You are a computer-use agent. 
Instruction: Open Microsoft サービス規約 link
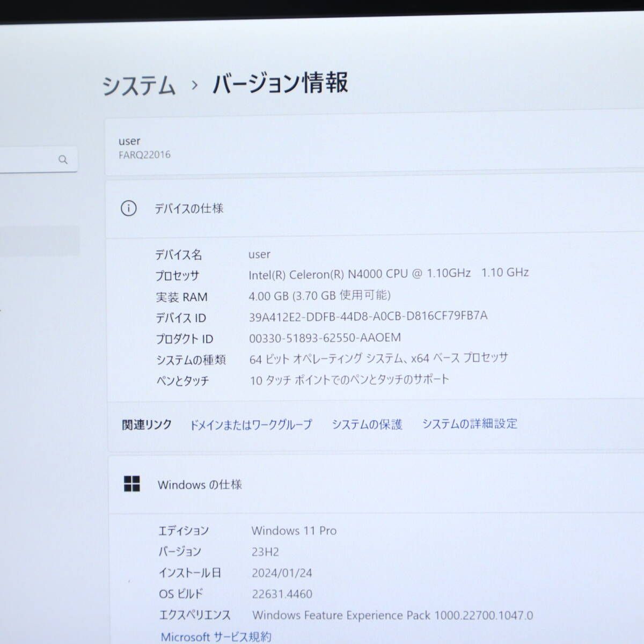(x=216, y=637)
